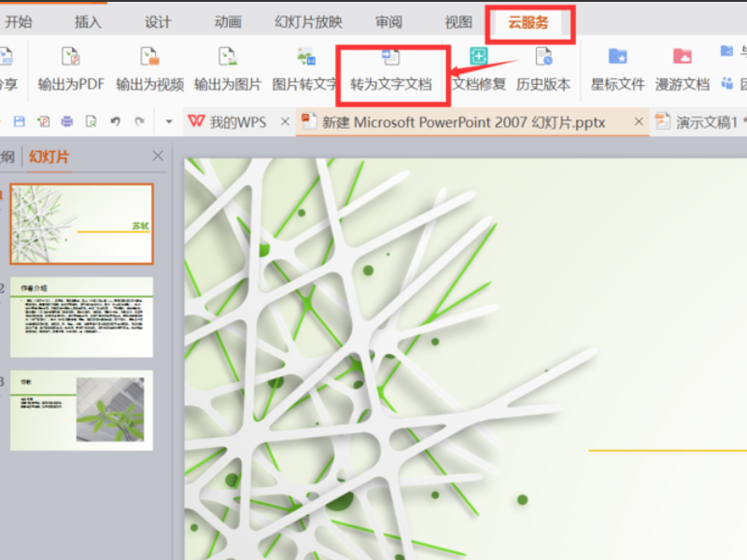Select slide 3 thumbnail with plant photo
Screen dimensions: 747x560
pos(81,411)
